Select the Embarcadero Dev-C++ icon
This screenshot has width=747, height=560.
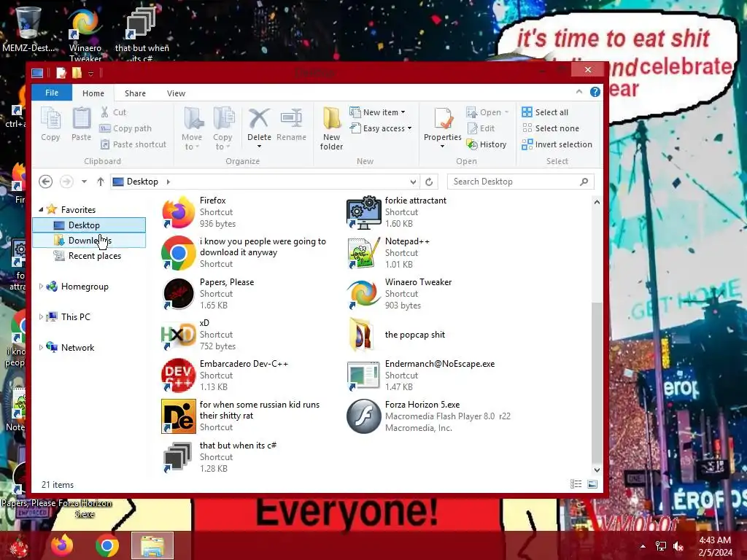point(178,376)
